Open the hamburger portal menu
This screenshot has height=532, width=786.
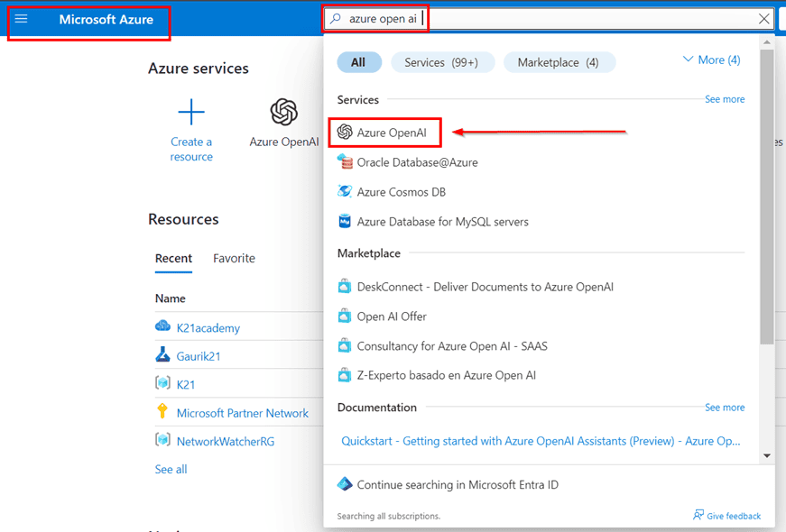click(22, 19)
